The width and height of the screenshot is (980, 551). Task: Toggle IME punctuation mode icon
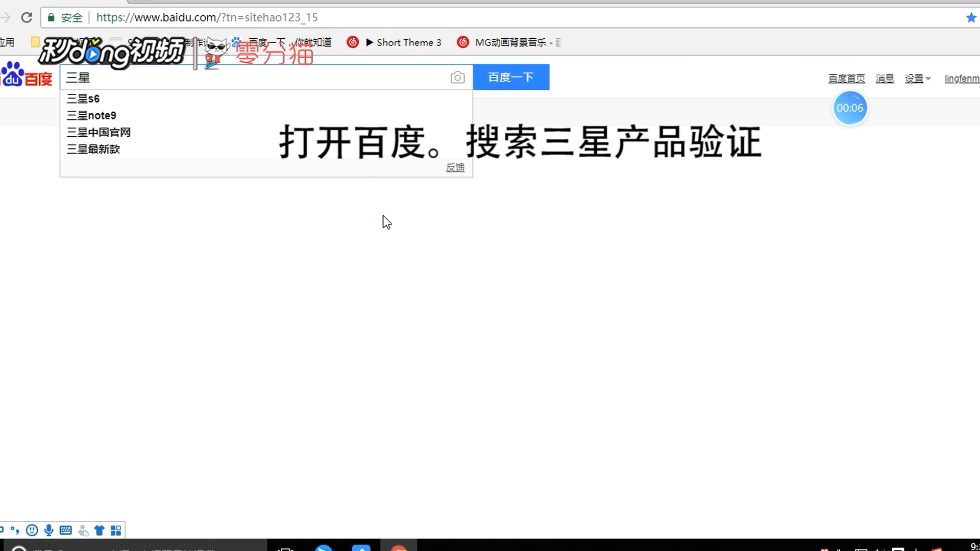click(15, 530)
